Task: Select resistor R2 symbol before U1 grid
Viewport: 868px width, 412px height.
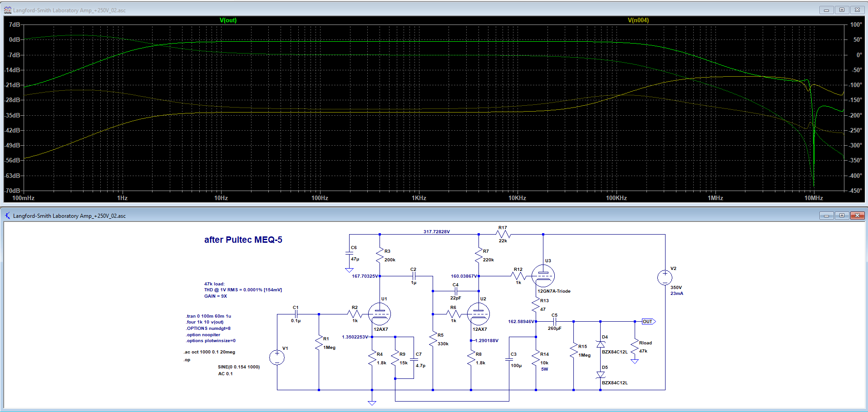Action: [355, 314]
